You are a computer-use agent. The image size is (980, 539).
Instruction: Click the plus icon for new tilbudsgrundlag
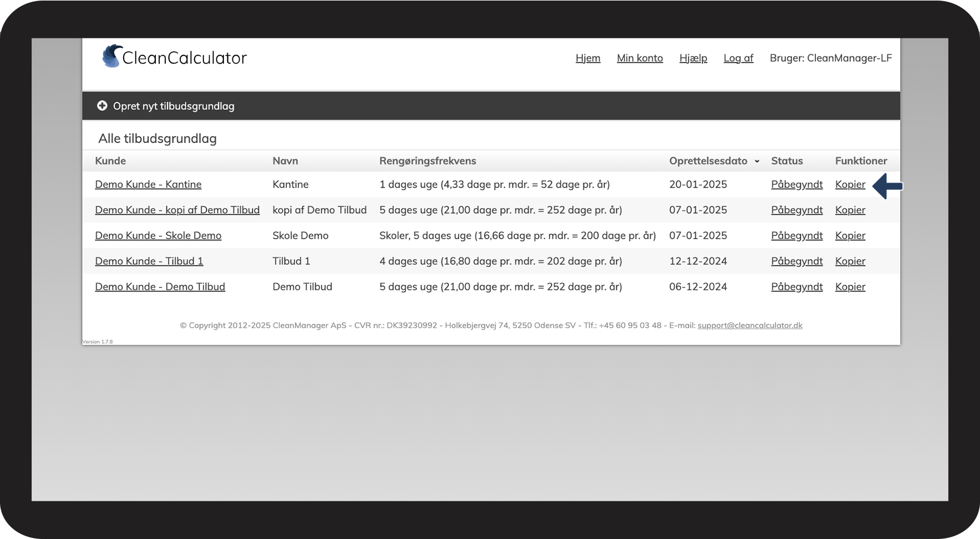(x=102, y=105)
